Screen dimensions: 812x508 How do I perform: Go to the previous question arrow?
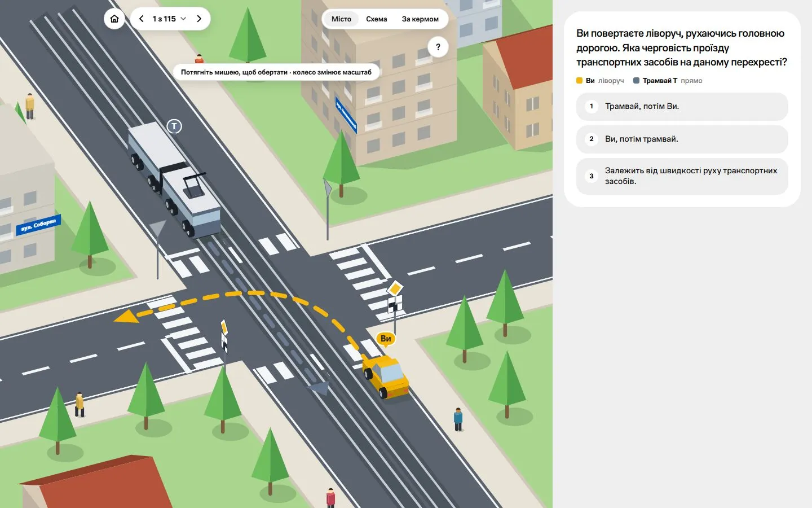coord(142,19)
